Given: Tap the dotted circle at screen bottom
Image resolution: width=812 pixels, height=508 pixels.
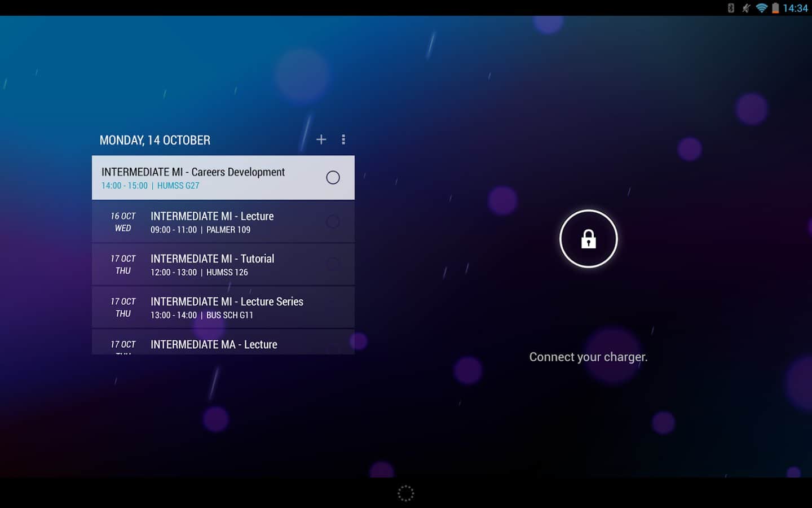Looking at the screenshot, I should (405, 493).
